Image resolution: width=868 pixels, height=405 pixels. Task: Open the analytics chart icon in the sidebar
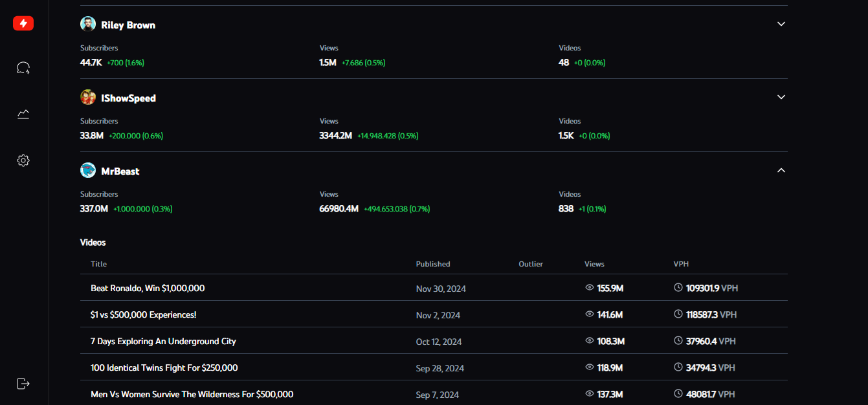pyautogui.click(x=23, y=115)
